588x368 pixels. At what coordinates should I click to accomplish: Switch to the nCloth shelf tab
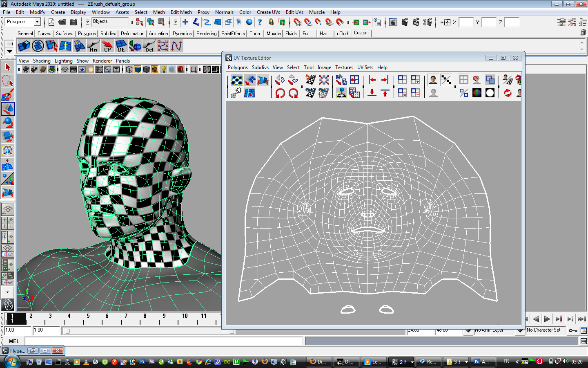(343, 34)
